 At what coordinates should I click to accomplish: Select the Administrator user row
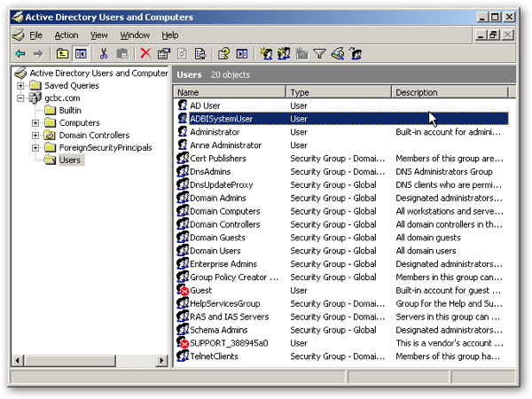[342, 132]
